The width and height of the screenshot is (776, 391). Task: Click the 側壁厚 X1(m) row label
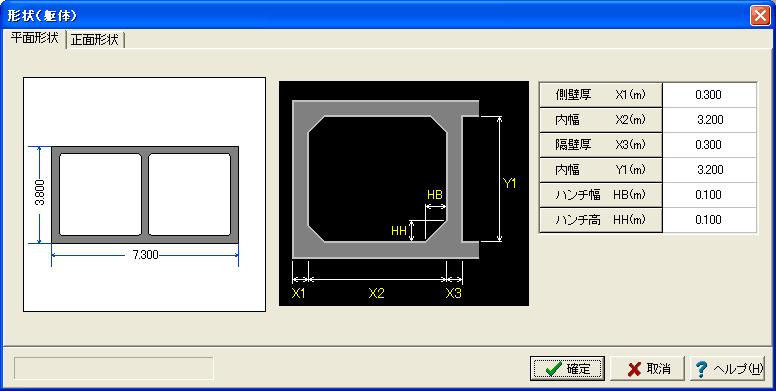click(x=600, y=95)
